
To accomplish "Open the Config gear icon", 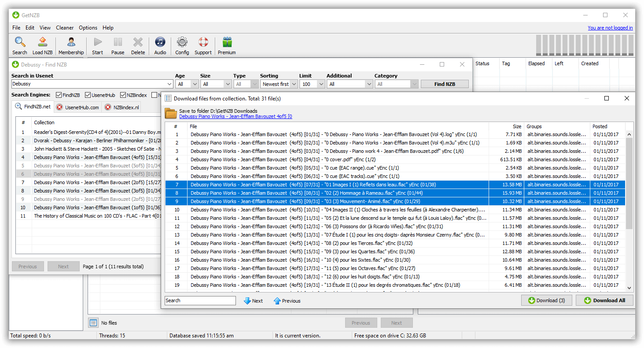I will pos(182,42).
